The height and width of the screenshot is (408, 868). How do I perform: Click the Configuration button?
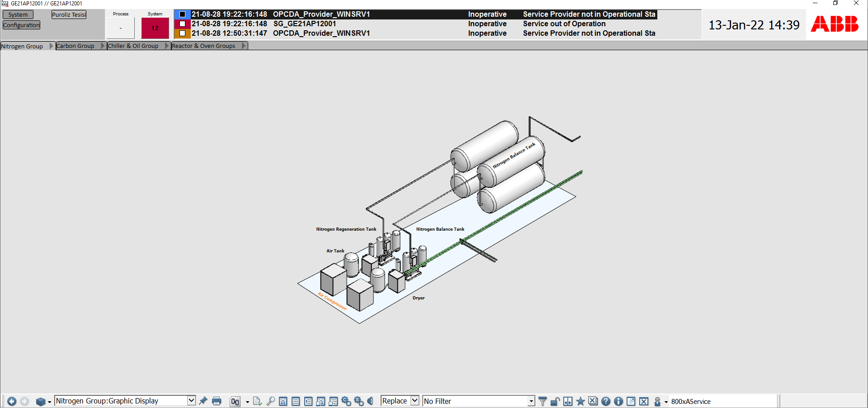[21, 25]
